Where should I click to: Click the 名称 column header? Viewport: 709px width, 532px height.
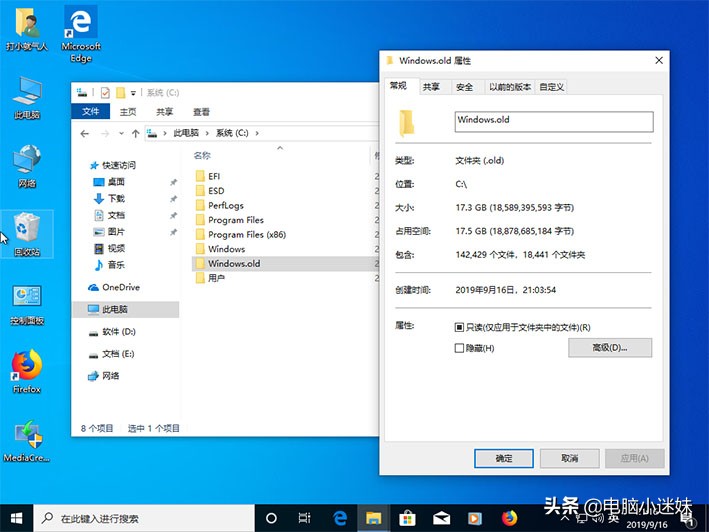(x=202, y=155)
